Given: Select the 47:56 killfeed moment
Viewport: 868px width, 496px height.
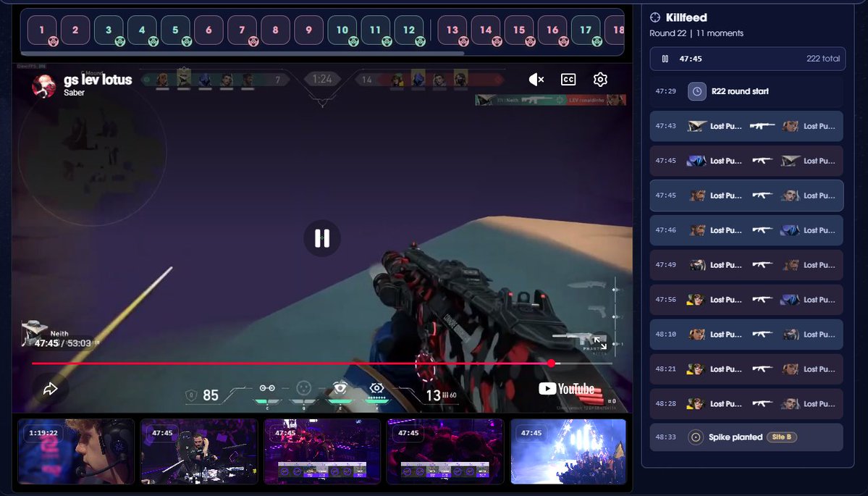Looking at the screenshot, I should (x=746, y=300).
